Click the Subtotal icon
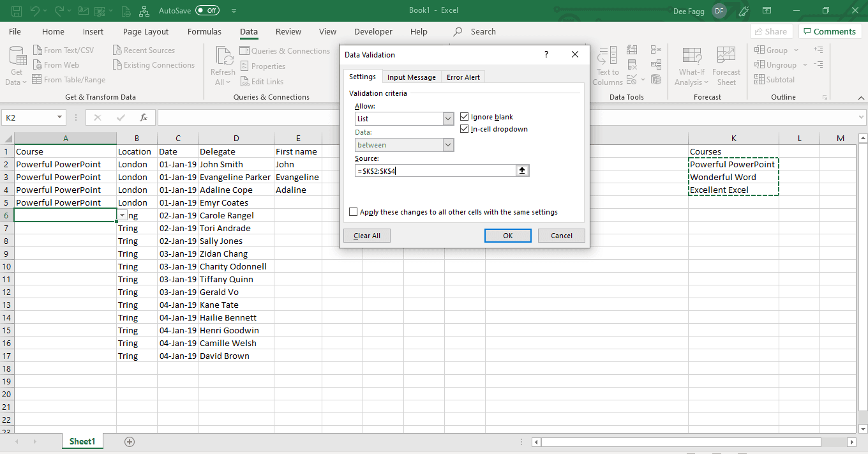Screen dimensions: 868x454 click(759, 80)
